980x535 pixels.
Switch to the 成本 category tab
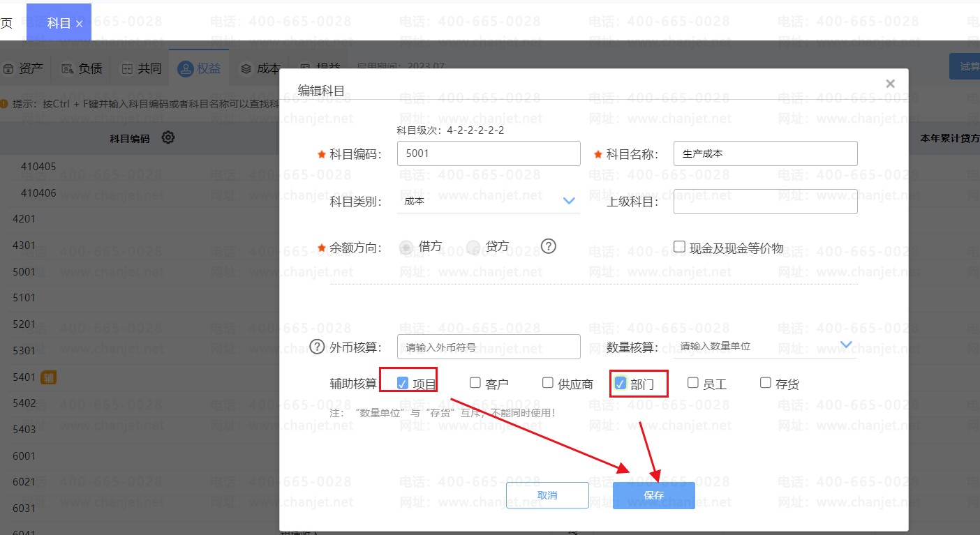(260, 68)
